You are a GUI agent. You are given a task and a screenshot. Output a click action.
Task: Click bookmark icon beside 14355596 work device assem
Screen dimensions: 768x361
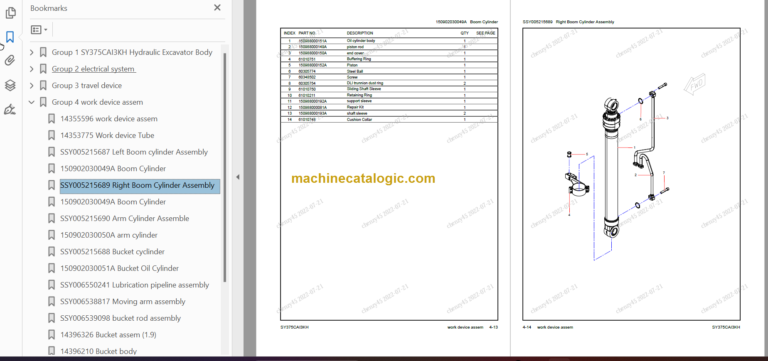point(51,119)
